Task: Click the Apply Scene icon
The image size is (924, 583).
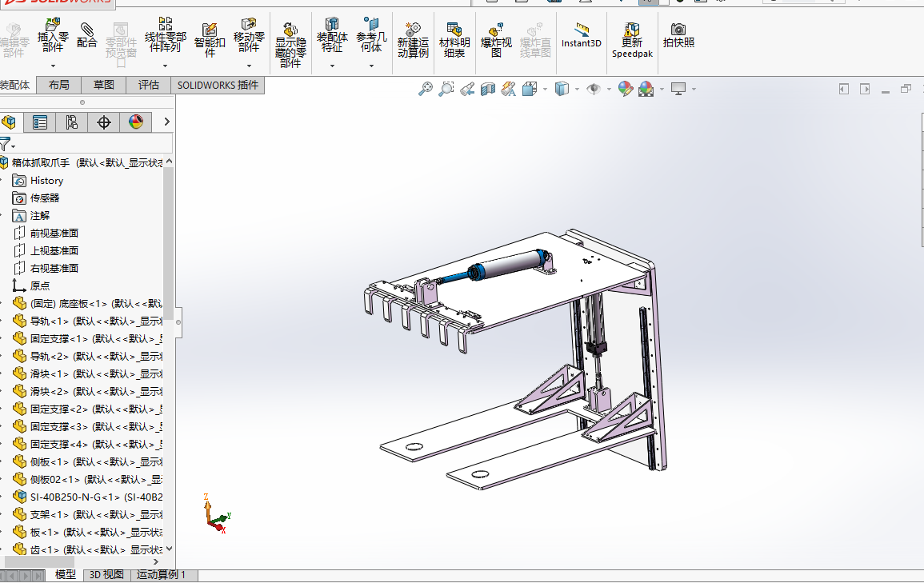Action: (646, 89)
